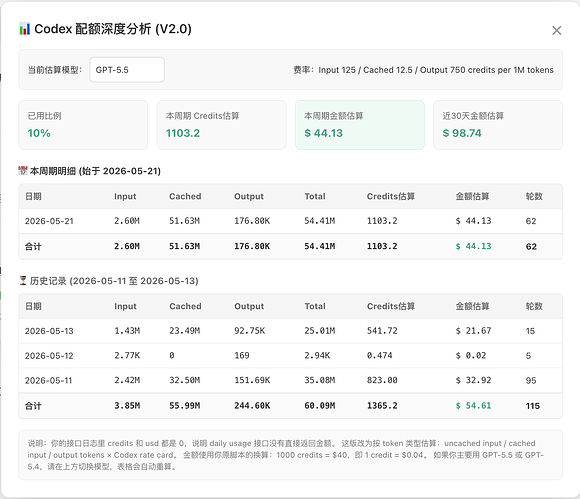Click the 2026-05-13 amount $ 21.67

473,331
